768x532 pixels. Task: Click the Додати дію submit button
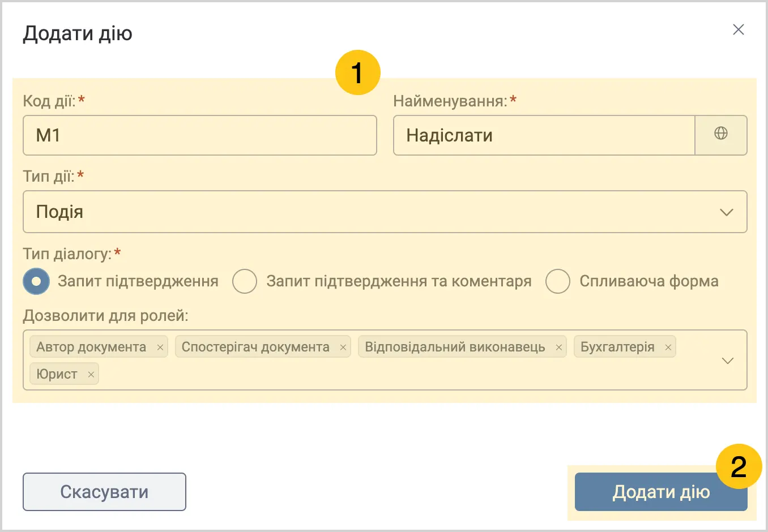661,492
